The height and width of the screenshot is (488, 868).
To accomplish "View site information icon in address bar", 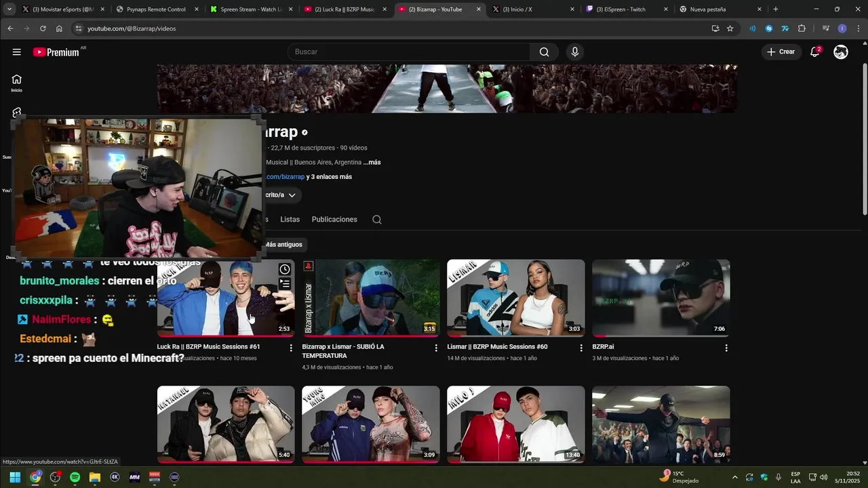I will click(79, 28).
